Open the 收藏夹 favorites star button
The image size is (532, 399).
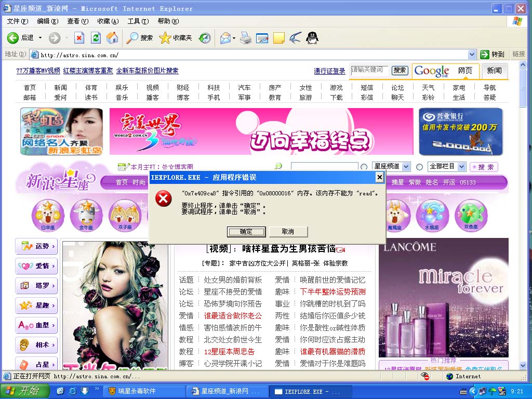point(176,38)
